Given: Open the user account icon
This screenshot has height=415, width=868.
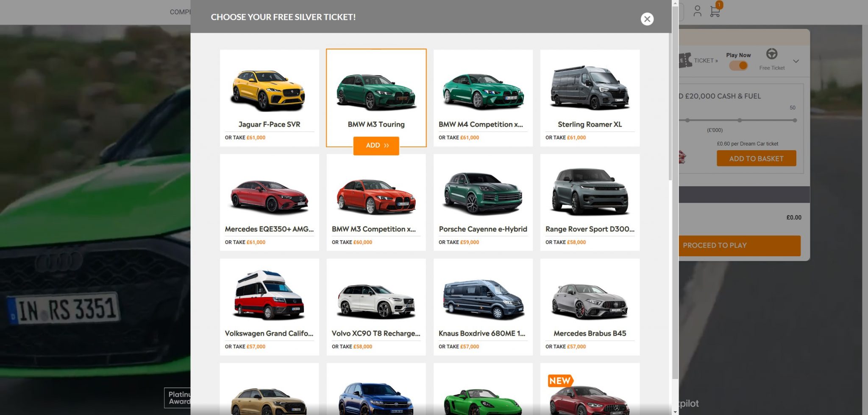Looking at the screenshot, I should [x=697, y=11].
